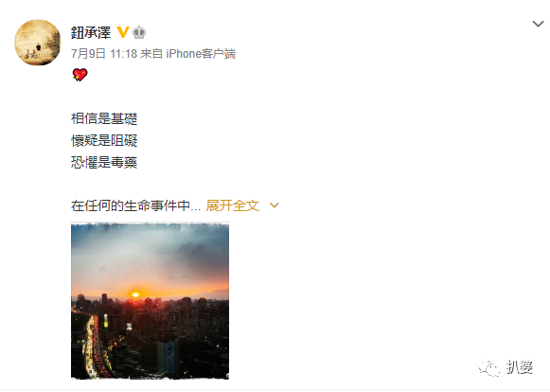Image resolution: width=550 pixels, height=392 pixels.
Task: Click the text line 恐懼是毒藥
Action: coord(104,162)
